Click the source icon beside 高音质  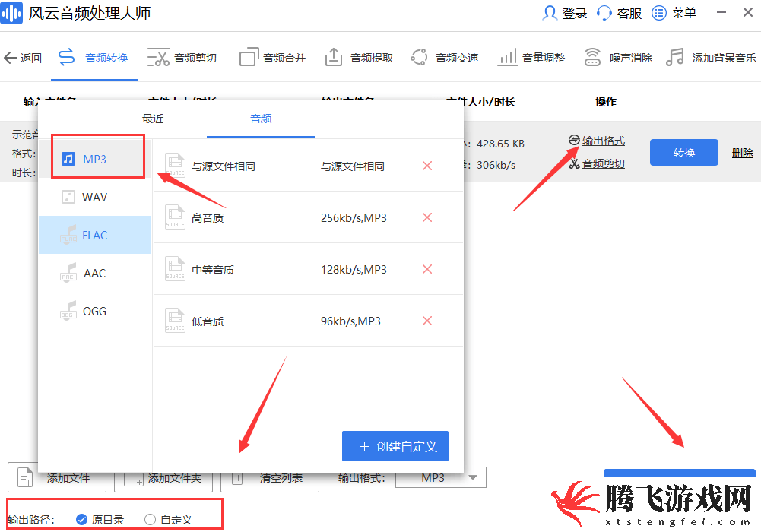point(175,217)
